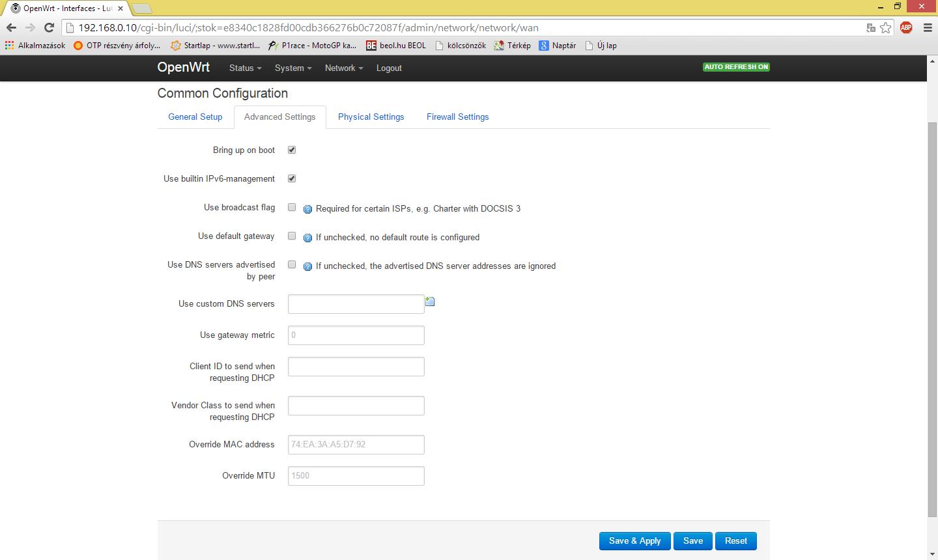Click the Override MTU field

[x=356, y=476]
